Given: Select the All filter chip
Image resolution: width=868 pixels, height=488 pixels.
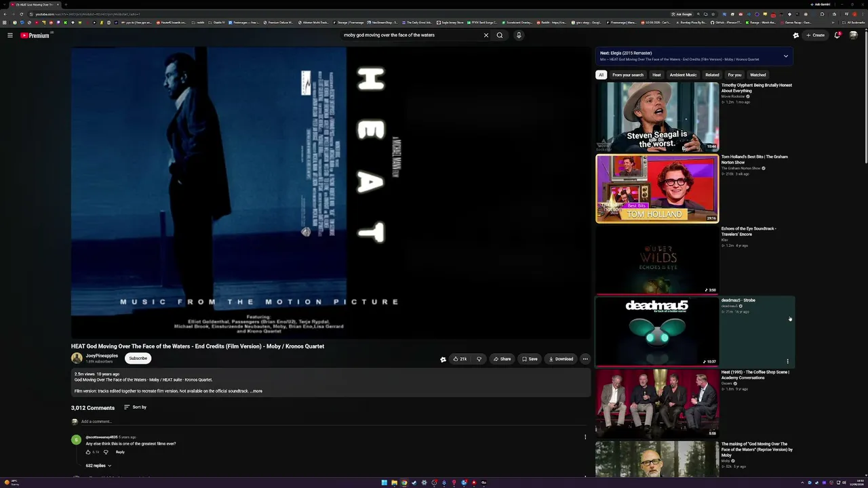Looking at the screenshot, I should 601,75.
